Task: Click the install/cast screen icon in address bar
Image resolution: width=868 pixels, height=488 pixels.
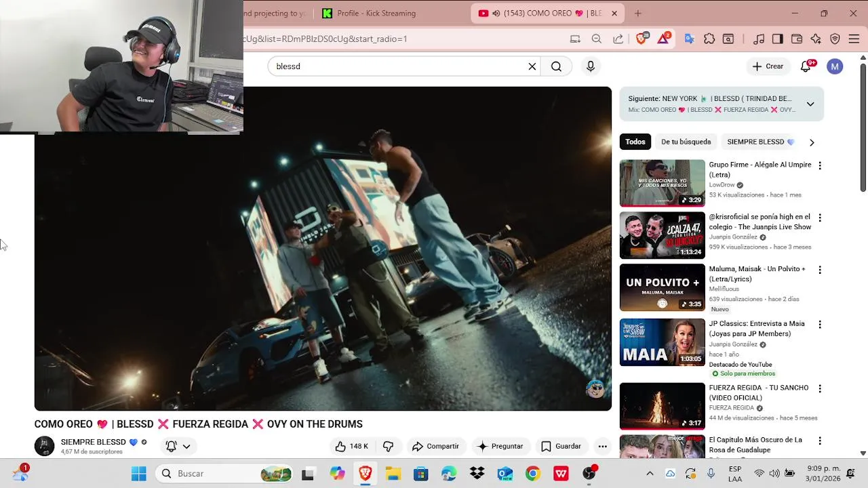Action: click(575, 39)
